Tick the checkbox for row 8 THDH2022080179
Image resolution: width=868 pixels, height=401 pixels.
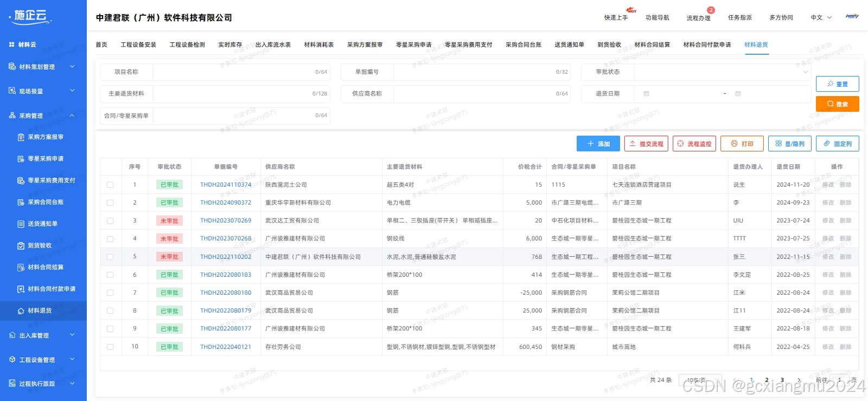pos(110,310)
